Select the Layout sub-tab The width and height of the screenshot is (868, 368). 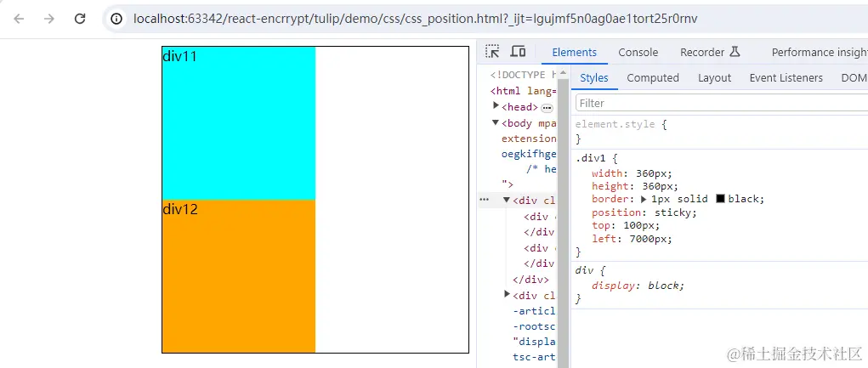pyautogui.click(x=714, y=78)
